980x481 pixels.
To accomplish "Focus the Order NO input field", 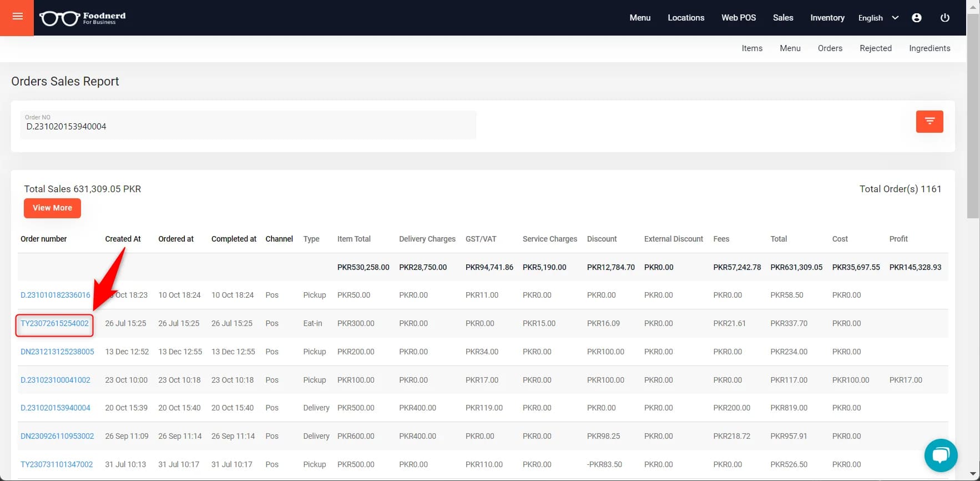I will coord(248,125).
